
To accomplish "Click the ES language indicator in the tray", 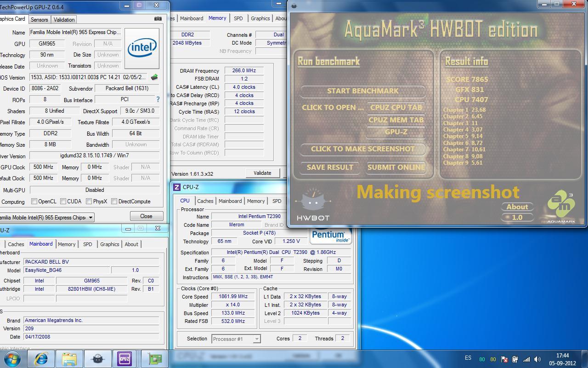I will click(x=468, y=358).
